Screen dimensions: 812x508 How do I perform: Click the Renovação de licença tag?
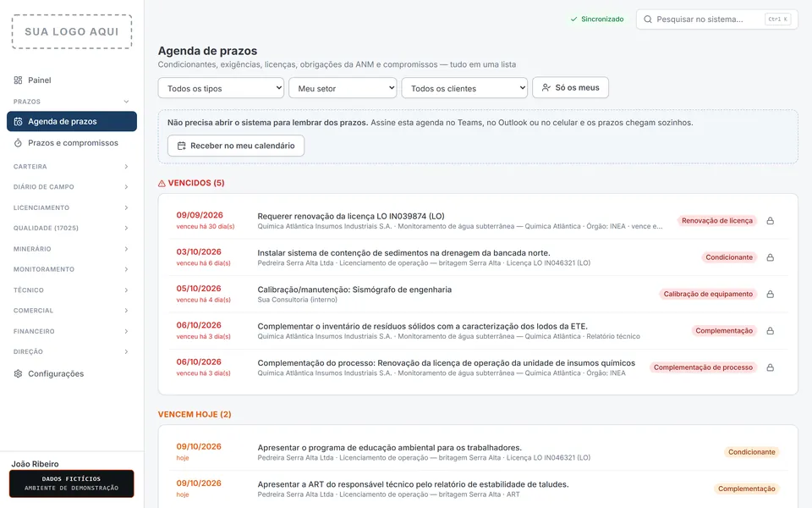(716, 220)
